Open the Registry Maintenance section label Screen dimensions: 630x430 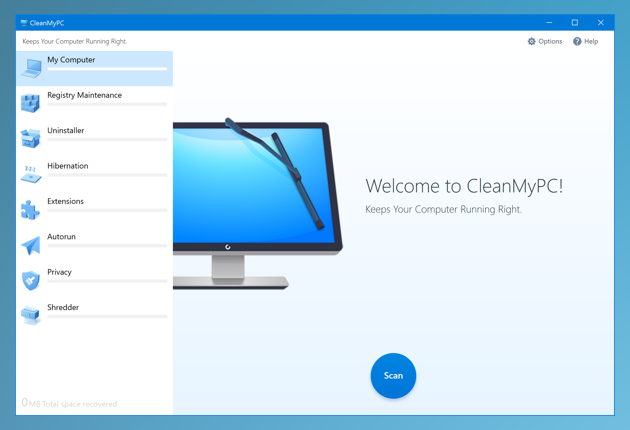pyautogui.click(x=84, y=95)
